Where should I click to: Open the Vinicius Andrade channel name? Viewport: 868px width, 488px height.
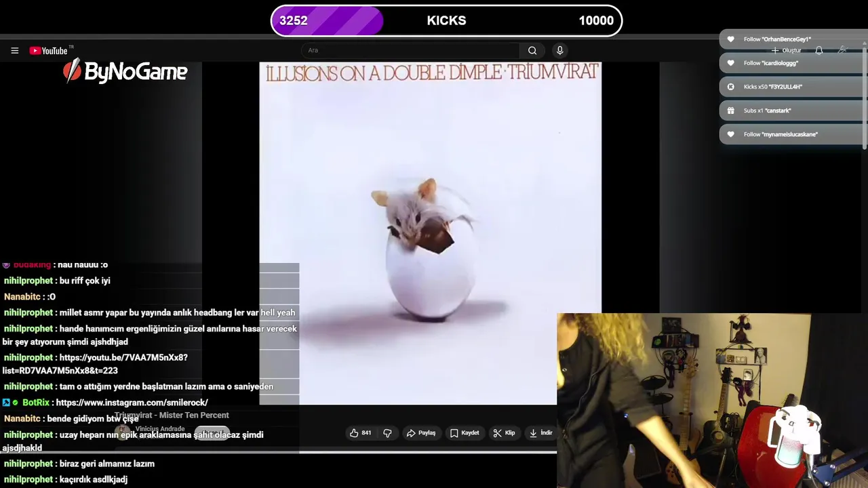pyautogui.click(x=160, y=429)
